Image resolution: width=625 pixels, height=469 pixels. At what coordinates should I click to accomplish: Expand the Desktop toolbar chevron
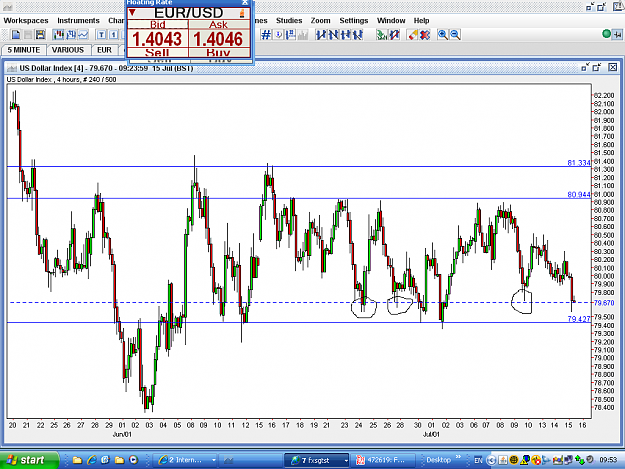tap(458, 457)
